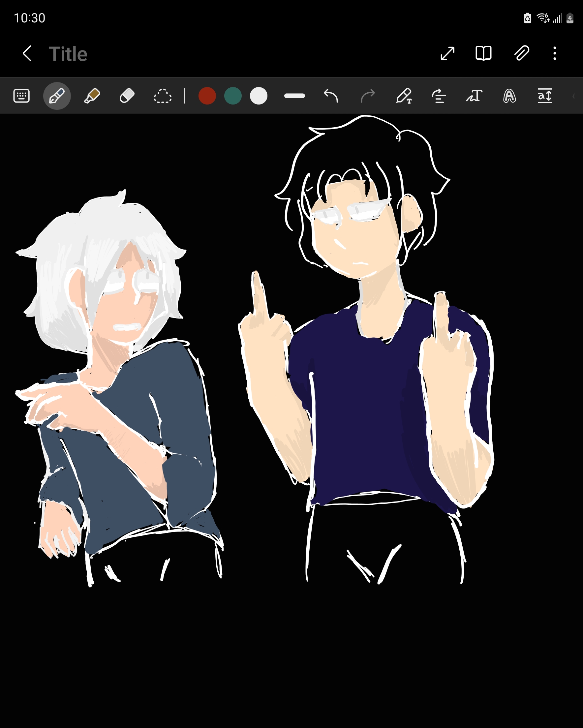
Task: Open the text size adjustment tool
Action: point(544,96)
